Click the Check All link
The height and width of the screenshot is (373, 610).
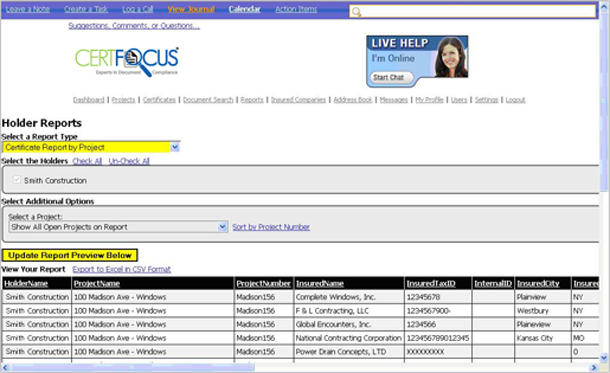(x=87, y=161)
